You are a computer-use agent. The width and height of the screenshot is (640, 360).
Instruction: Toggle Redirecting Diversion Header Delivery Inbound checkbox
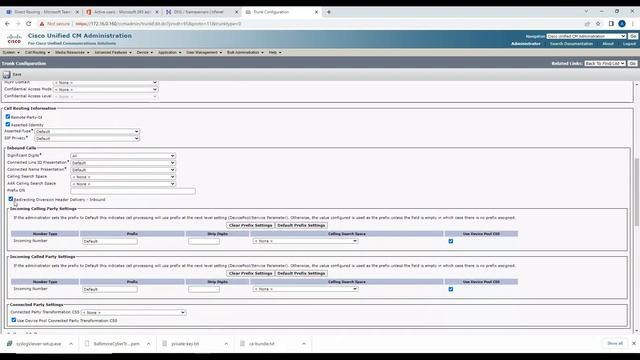click(11, 199)
